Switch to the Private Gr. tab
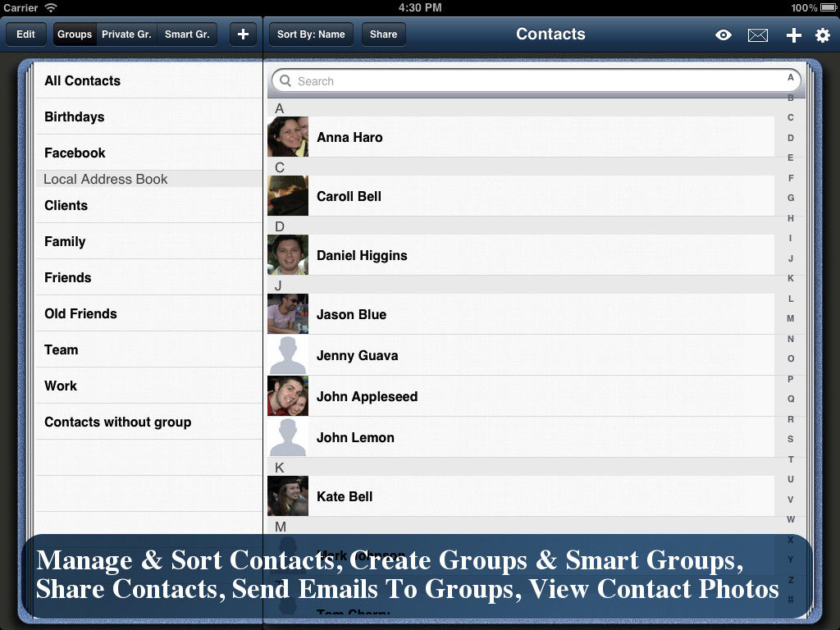 click(x=126, y=34)
